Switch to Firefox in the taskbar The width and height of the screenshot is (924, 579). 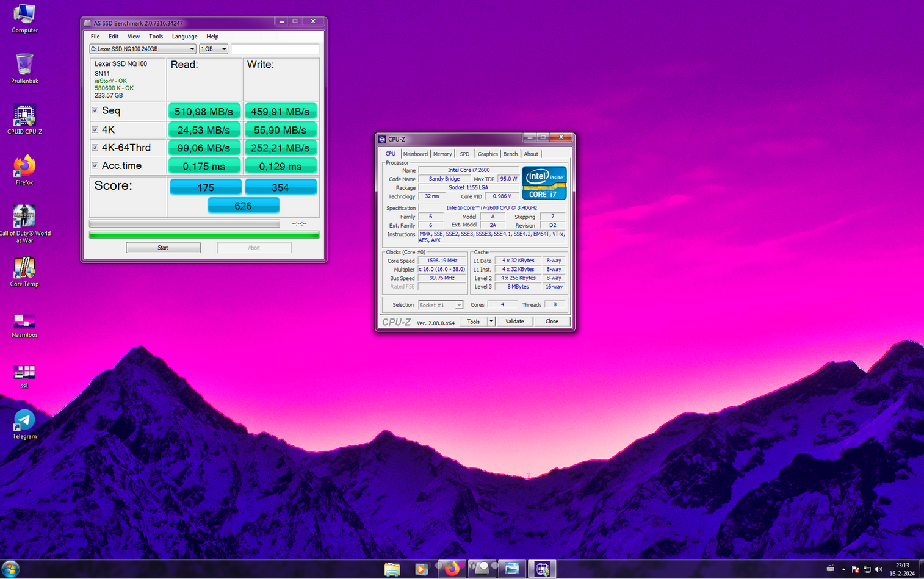click(x=452, y=569)
